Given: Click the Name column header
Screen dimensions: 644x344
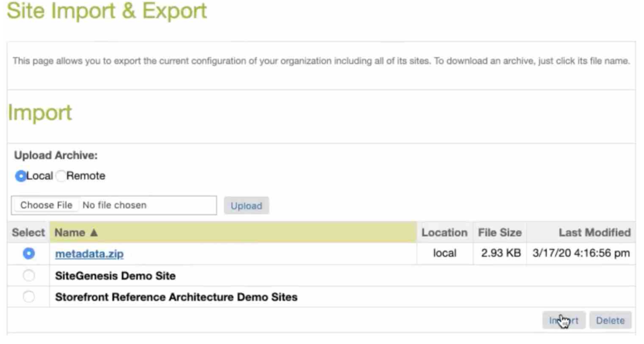Looking at the screenshot, I should [x=70, y=233].
